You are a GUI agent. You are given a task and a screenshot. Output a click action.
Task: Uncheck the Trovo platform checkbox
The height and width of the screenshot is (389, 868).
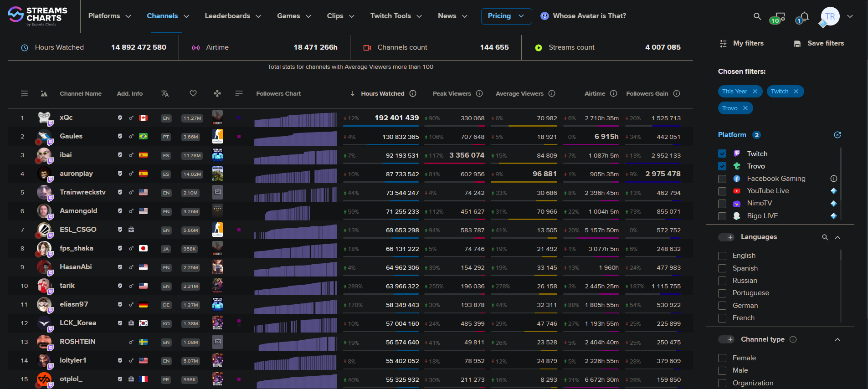pyautogui.click(x=722, y=166)
